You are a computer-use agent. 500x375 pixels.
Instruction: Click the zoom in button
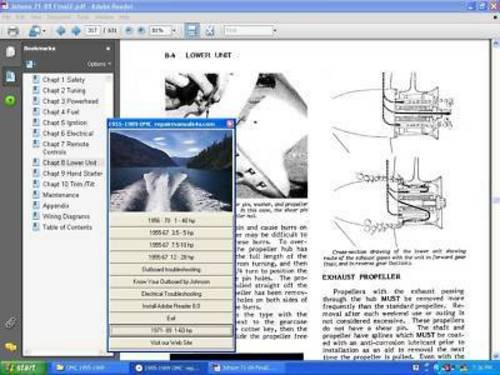pos(141,31)
